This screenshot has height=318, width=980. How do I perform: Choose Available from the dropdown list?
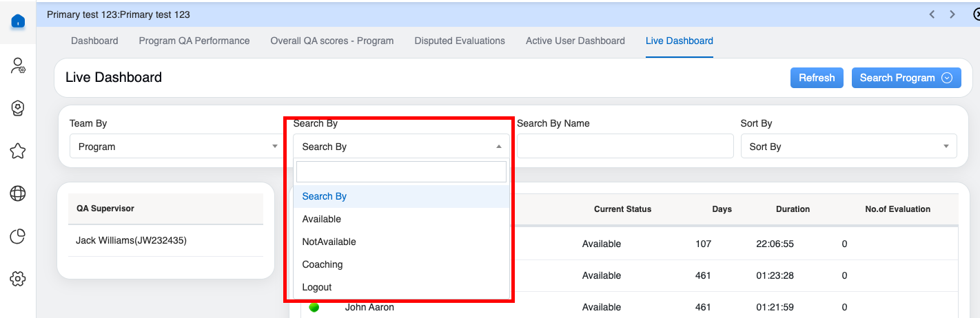pyautogui.click(x=322, y=219)
